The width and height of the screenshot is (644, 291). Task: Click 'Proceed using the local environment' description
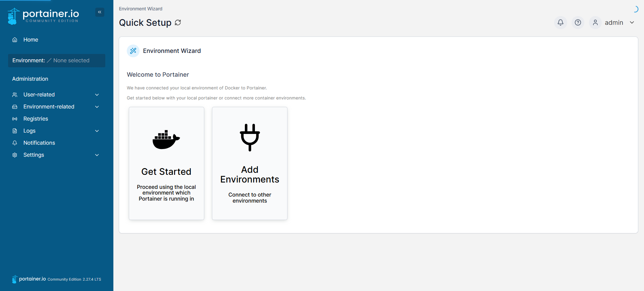coord(166,193)
